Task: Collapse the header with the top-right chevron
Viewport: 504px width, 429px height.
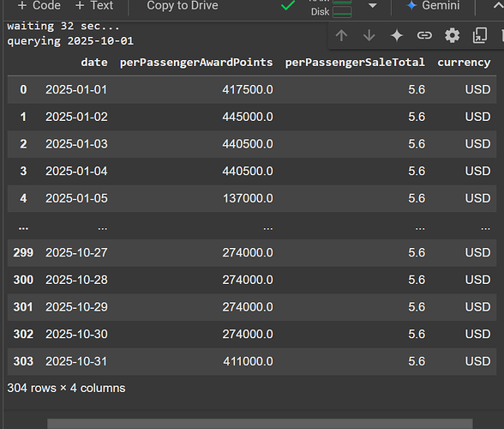Action: point(498,5)
